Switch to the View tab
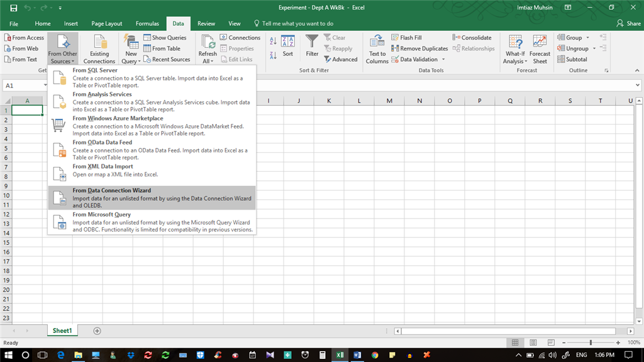 coord(235,24)
